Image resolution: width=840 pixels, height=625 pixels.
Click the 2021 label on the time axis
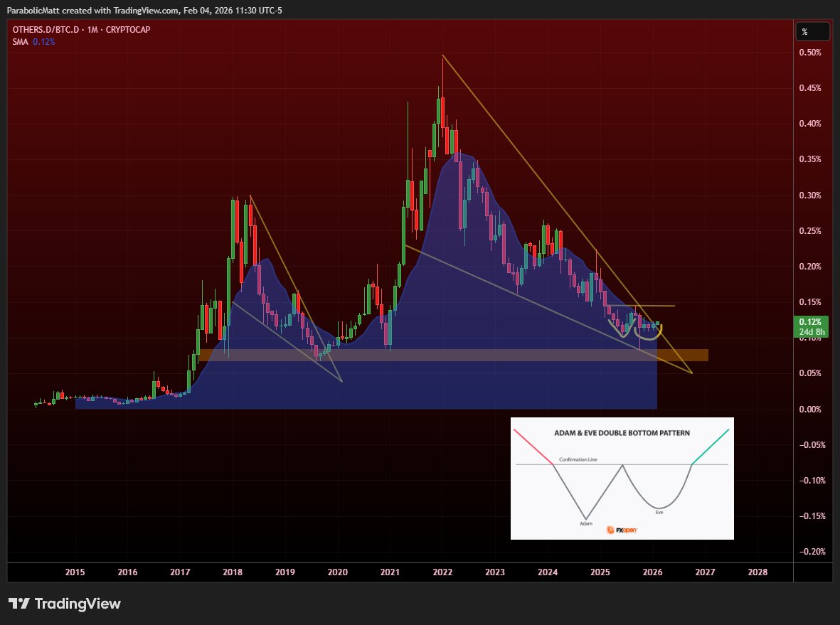(x=390, y=572)
